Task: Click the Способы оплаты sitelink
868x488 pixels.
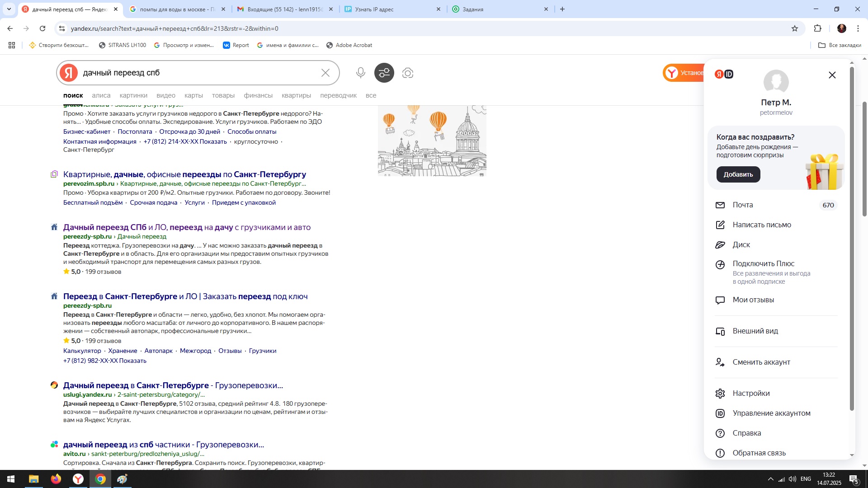Action: pos(252,132)
